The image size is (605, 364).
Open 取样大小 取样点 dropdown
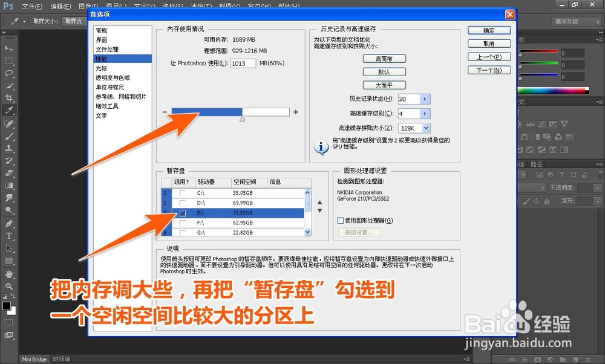click(x=74, y=21)
